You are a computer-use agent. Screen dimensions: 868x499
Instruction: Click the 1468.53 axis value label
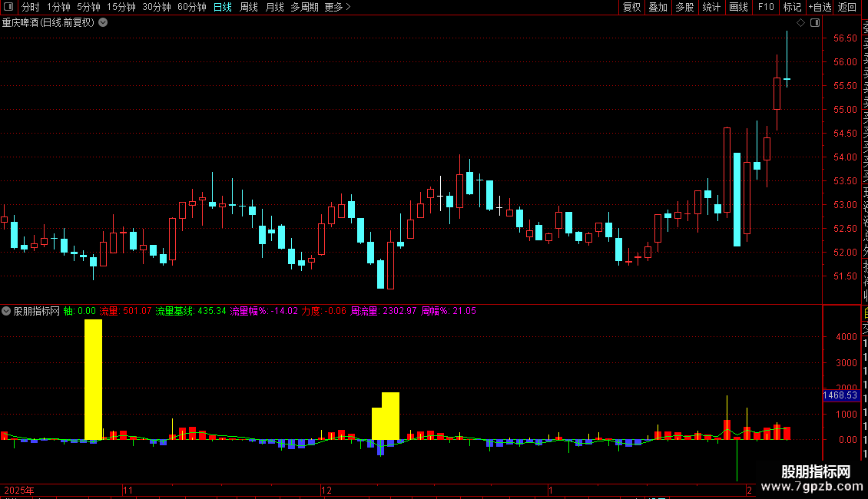coord(840,395)
